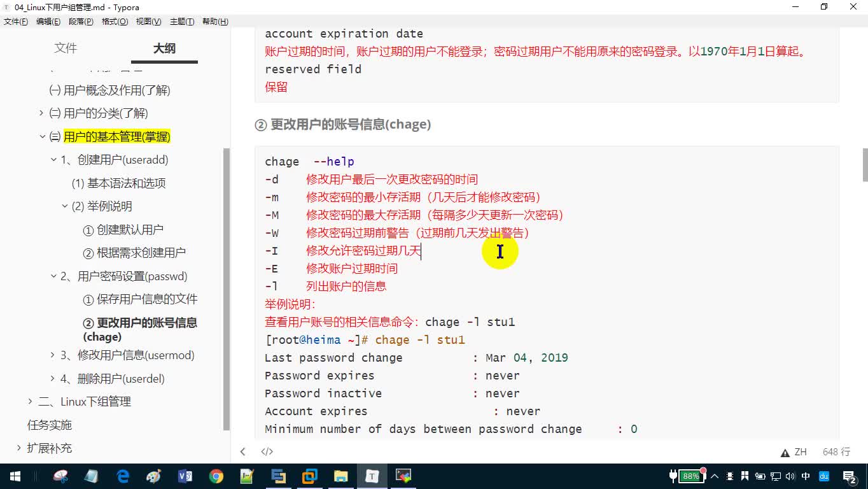Click the outline sidebar scrollbar

[226, 290]
